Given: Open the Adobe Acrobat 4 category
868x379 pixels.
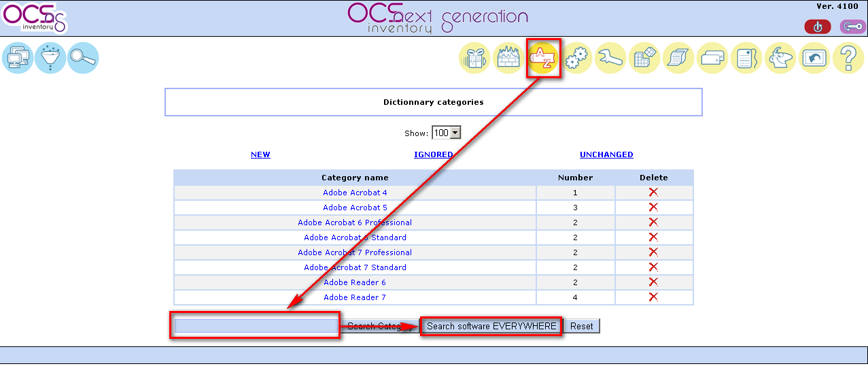Looking at the screenshot, I should [x=355, y=193].
